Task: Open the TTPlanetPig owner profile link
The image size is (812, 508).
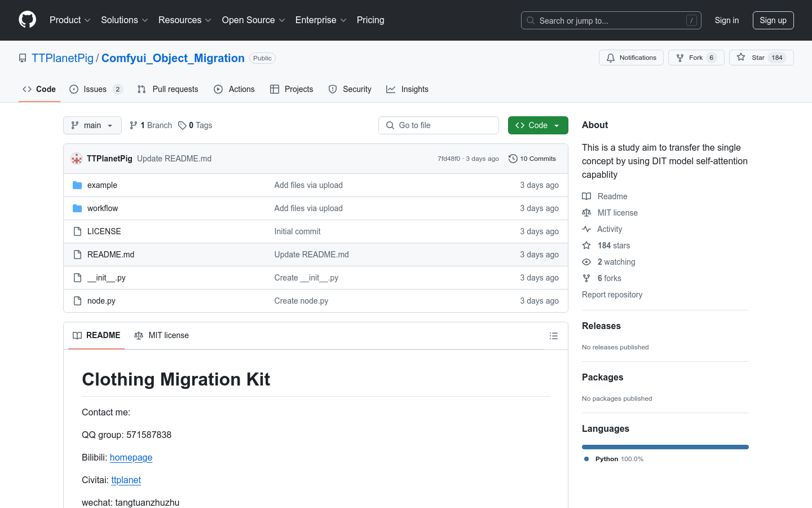Action: click(63, 58)
